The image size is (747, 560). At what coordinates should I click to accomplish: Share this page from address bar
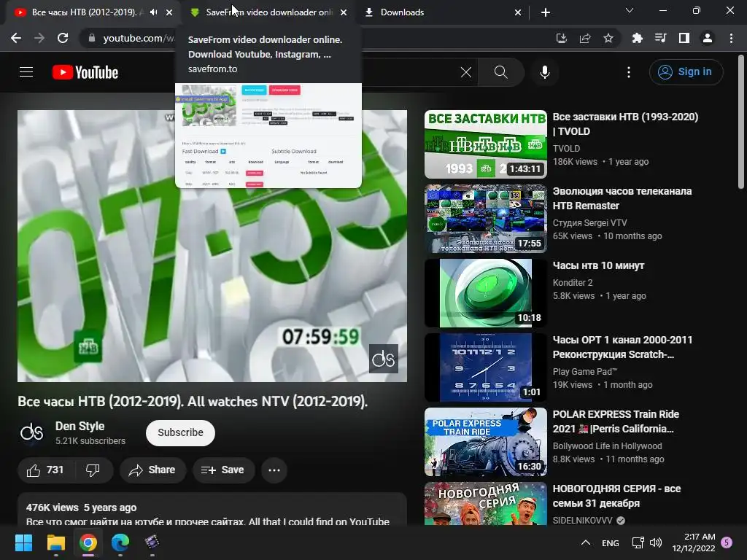(585, 38)
